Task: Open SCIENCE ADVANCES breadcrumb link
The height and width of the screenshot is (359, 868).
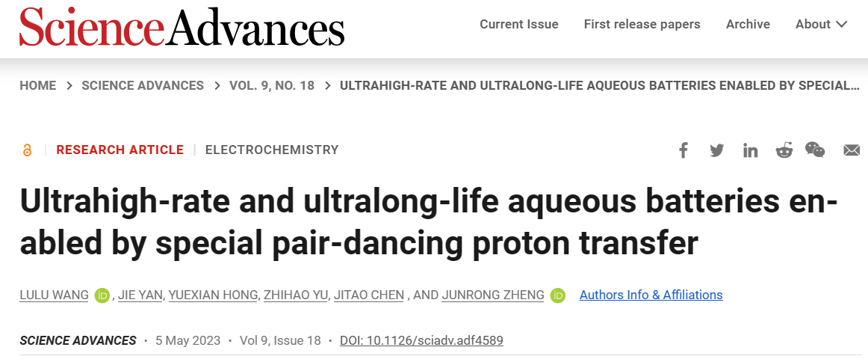Action: click(143, 86)
